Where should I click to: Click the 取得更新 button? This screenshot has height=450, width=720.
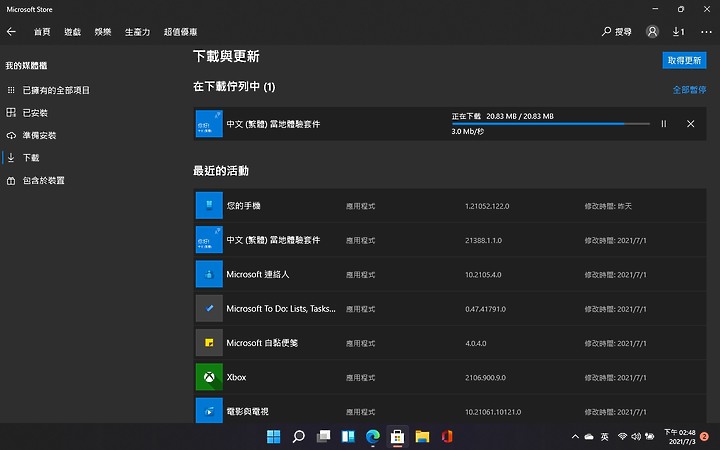coord(684,60)
